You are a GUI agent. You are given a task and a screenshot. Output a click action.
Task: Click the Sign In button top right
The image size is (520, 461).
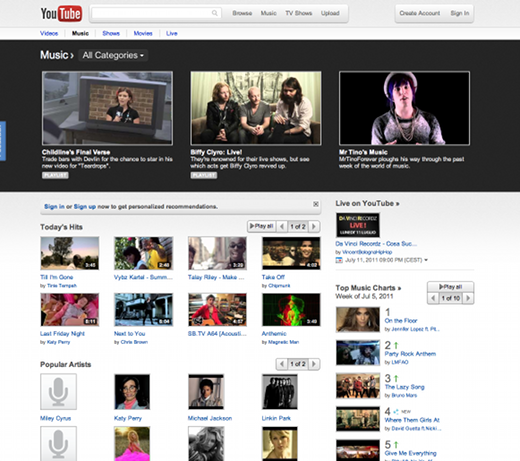[x=460, y=13]
